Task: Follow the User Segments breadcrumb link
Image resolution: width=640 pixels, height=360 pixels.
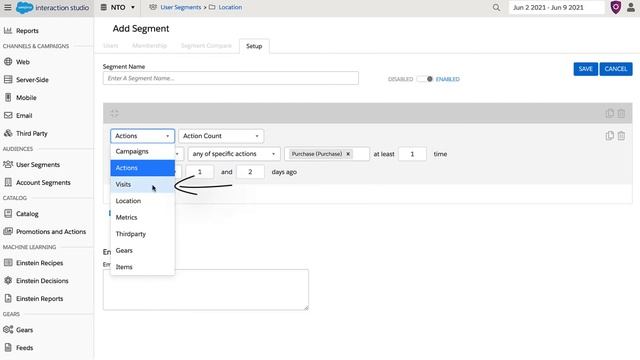Action: point(181,7)
